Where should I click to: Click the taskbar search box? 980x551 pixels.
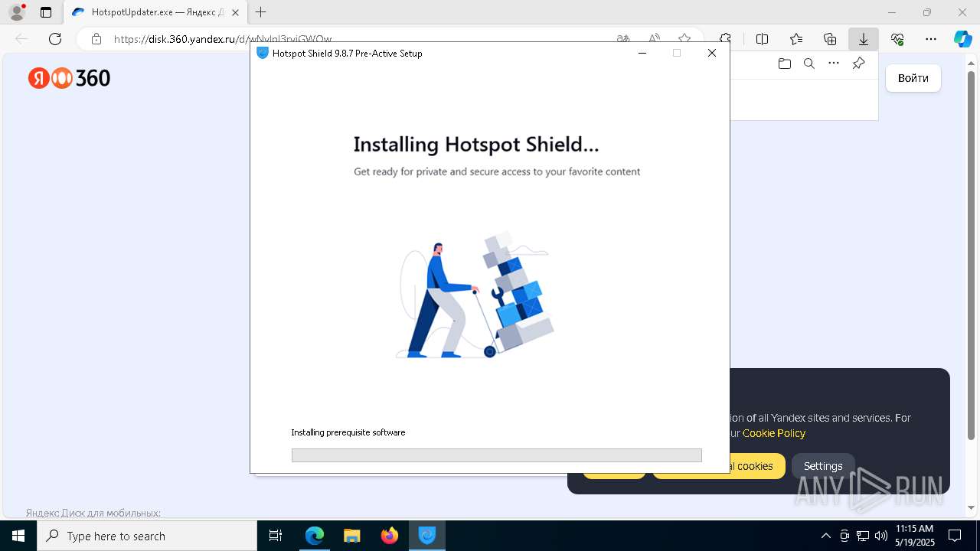(x=147, y=536)
